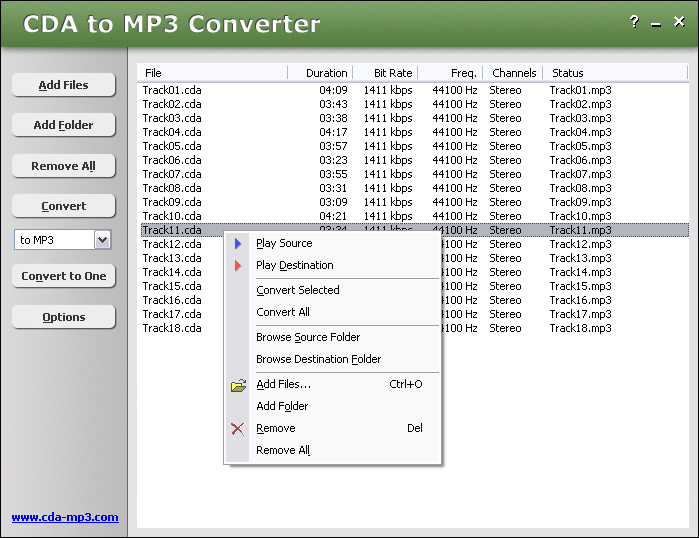This screenshot has height=538, width=699.
Task: Click the red X icon beside Remove
Action: (238, 429)
